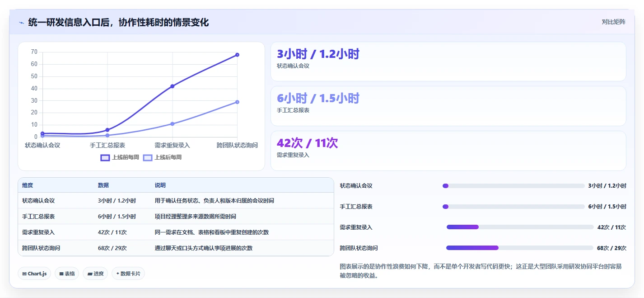Image resolution: width=644 pixels, height=298 pixels.
Task: Select the 跨团队状态询问 cell in the table
Action: coord(41,248)
